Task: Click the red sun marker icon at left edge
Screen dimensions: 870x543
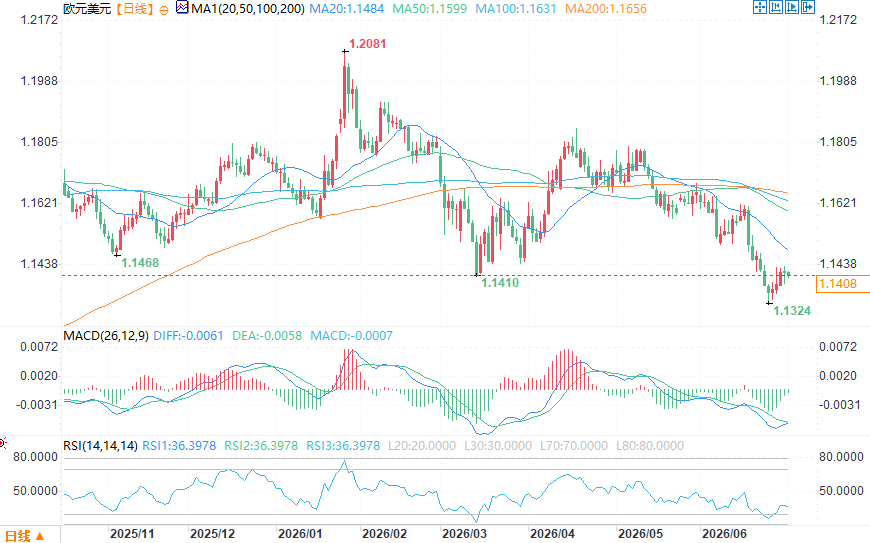Action: (2, 443)
